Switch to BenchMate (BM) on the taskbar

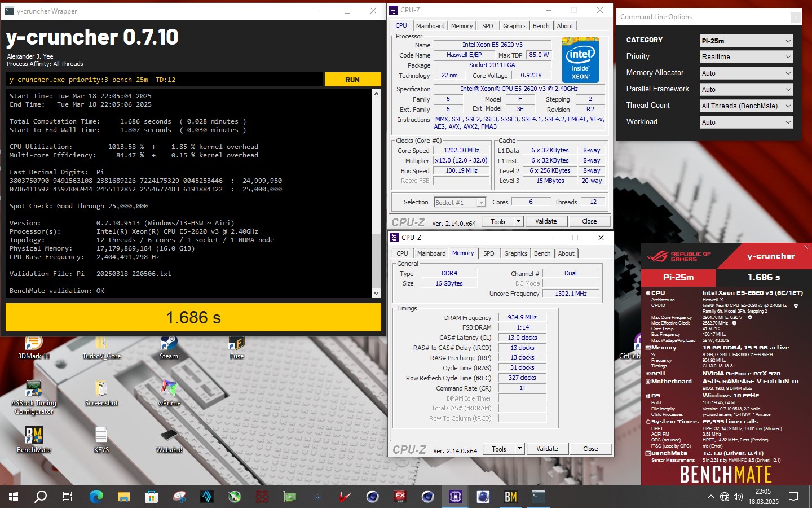(511, 497)
